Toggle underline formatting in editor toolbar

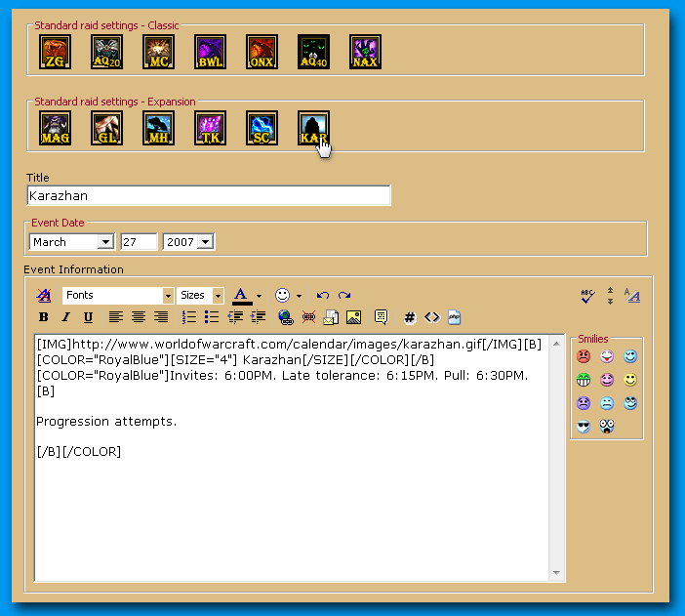click(88, 317)
